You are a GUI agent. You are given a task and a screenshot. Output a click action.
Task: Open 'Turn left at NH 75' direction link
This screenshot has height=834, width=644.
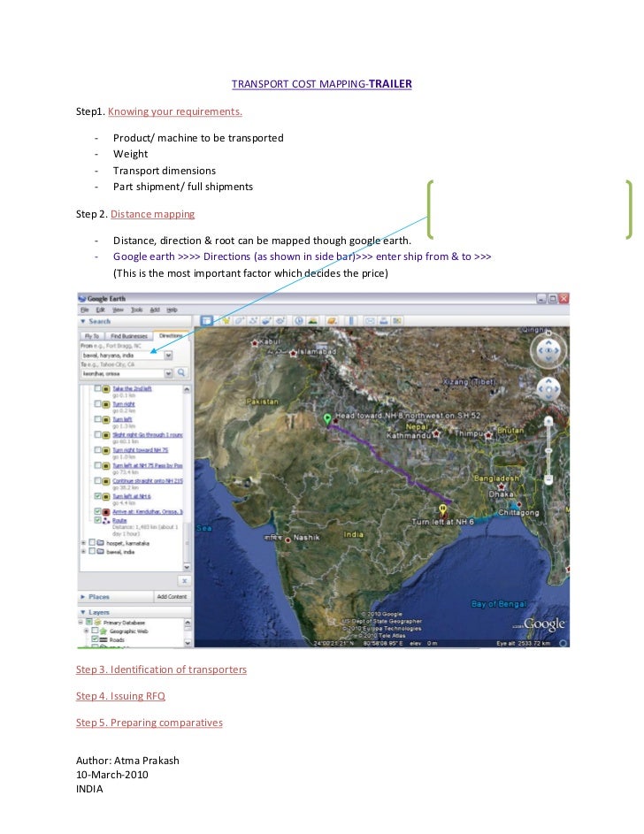click(148, 465)
